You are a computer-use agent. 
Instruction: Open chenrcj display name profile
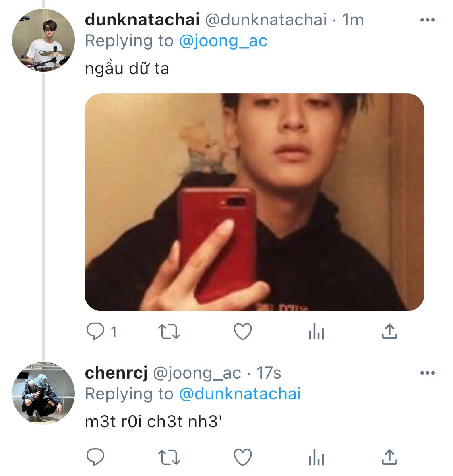(x=116, y=373)
